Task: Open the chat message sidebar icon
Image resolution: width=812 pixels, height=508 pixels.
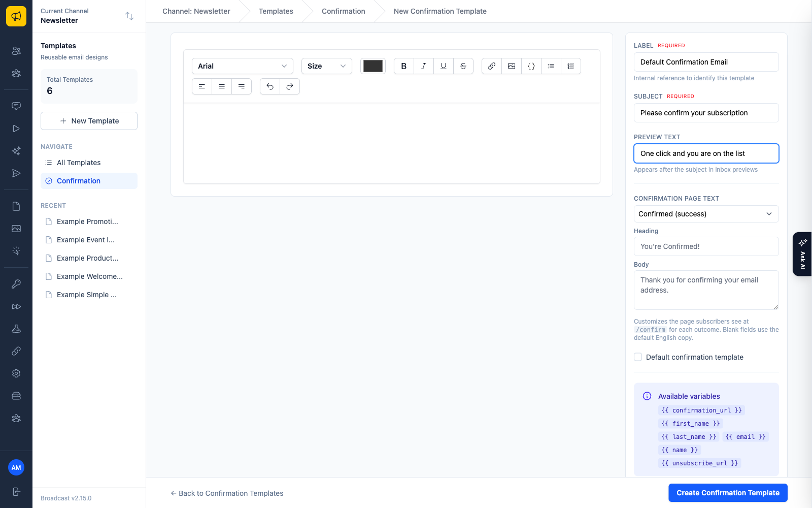Action: [16, 106]
